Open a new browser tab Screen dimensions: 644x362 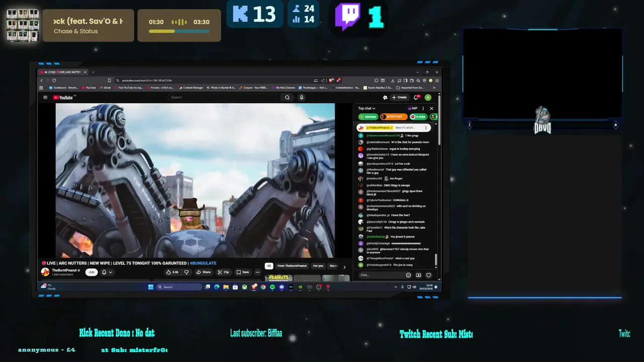[x=93, y=72]
